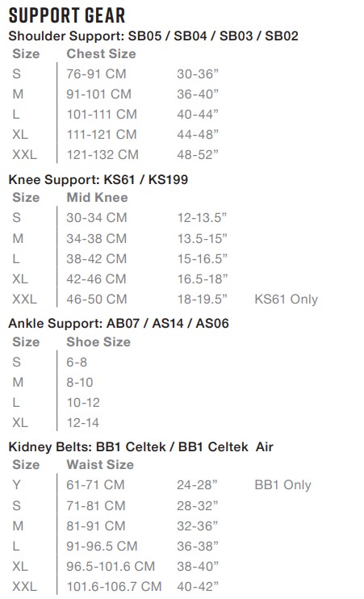Click the 48-52" chest measurement

click(x=198, y=155)
